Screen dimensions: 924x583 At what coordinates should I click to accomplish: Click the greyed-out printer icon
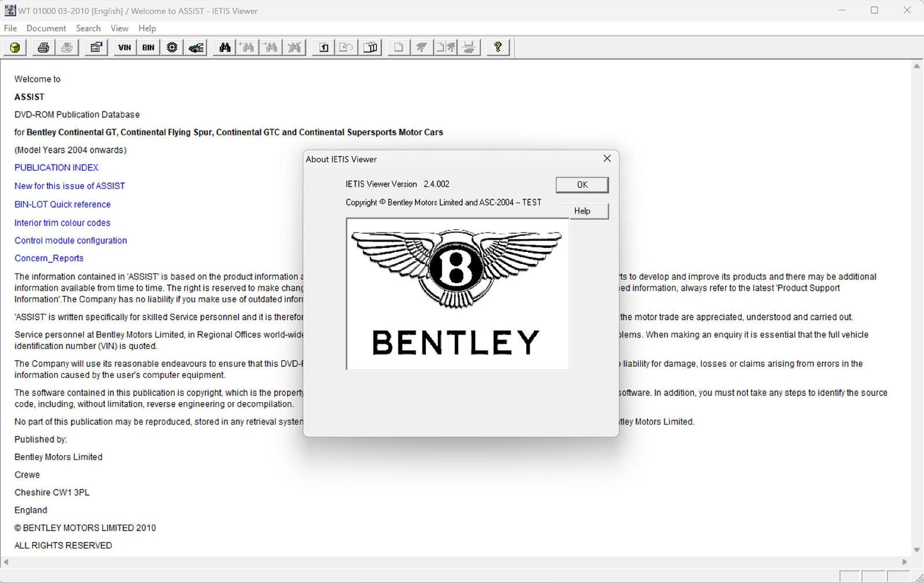coord(67,47)
